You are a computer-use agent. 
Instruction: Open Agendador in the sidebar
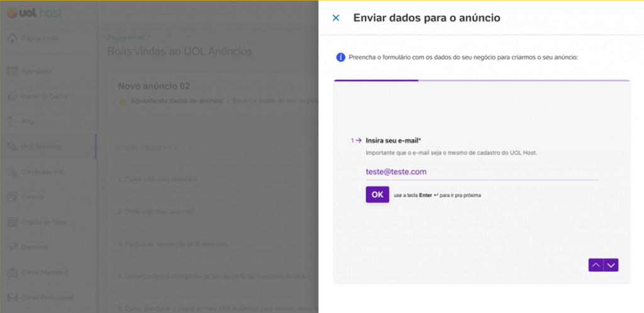pyautogui.click(x=36, y=72)
